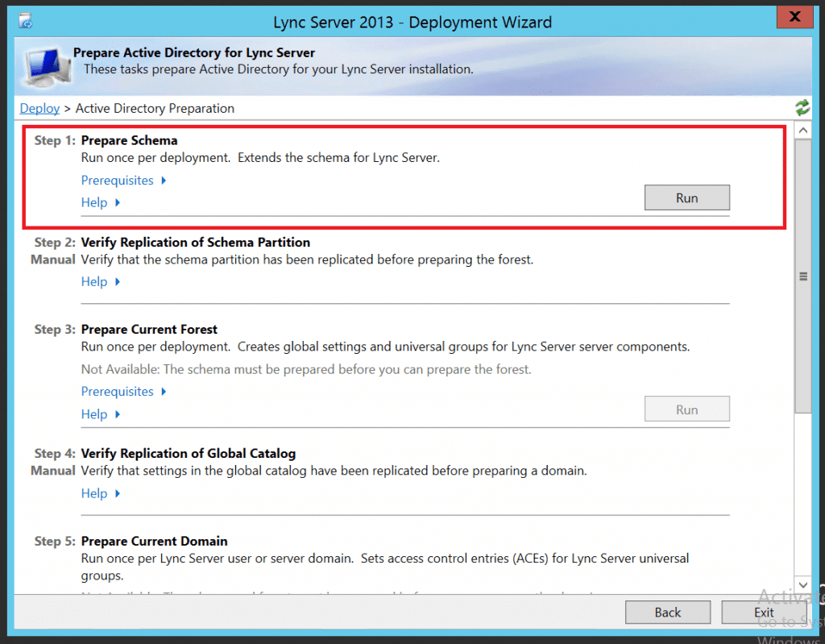Image resolution: width=825 pixels, height=644 pixels.
Task: Exit the Deployment Wizard
Action: [763, 612]
